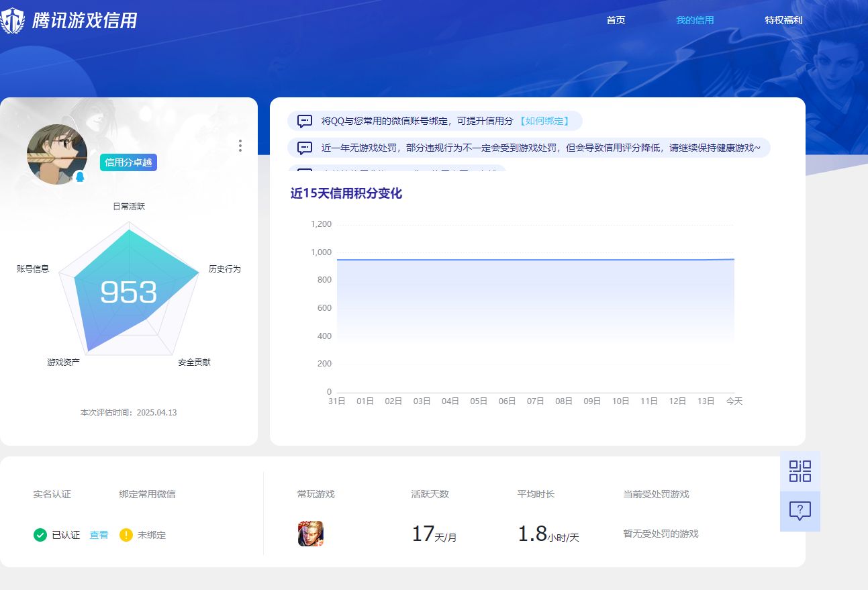The height and width of the screenshot is (590, 868).
Task: Click the 当前受处罚游戏 label
Action: tap(656, 495)
